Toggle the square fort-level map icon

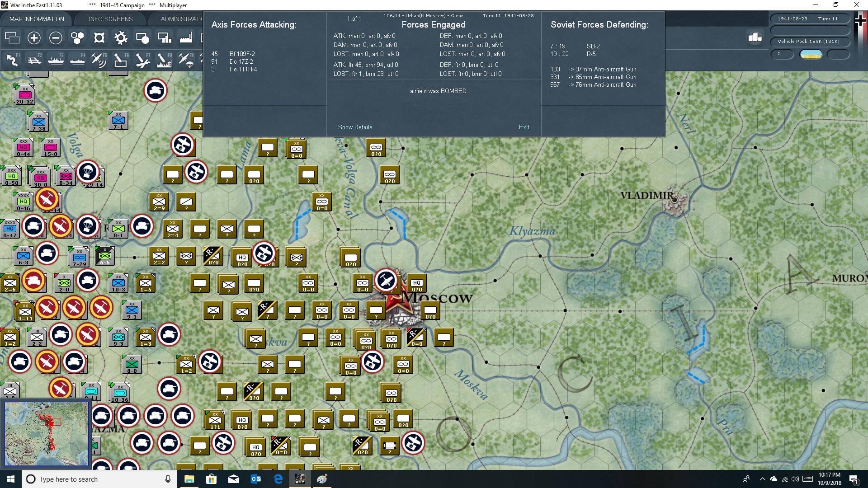[99, 38]
